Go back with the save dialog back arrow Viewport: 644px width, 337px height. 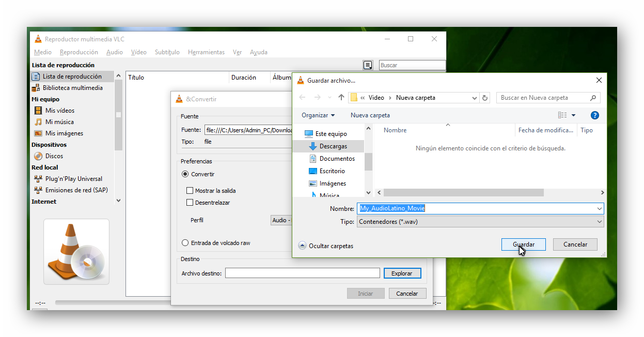303,98
